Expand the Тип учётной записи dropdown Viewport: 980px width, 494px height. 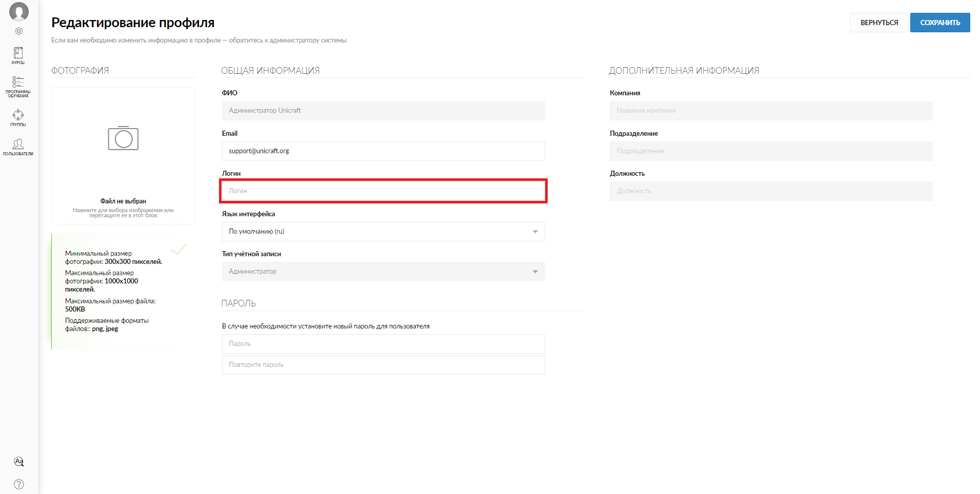click(x=383, y=272)
